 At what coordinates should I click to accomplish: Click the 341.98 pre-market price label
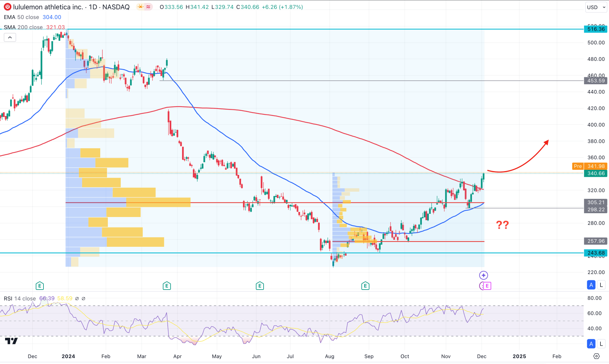(x=596, y=166)
